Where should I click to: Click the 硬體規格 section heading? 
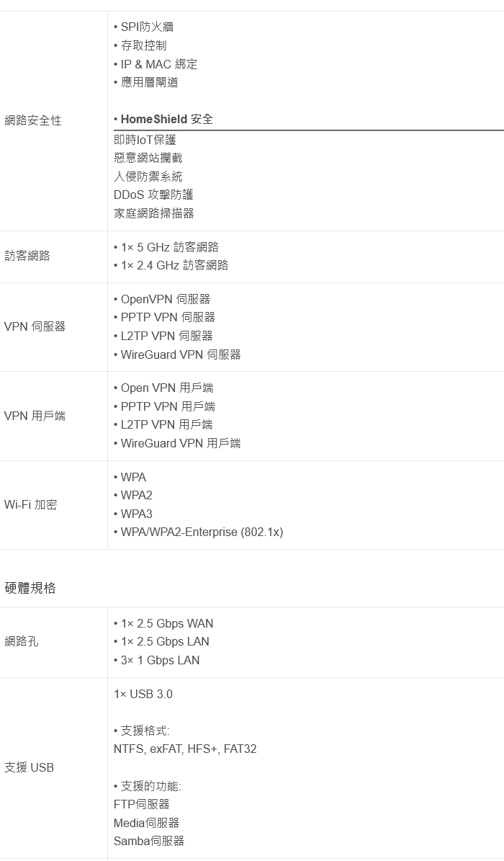pyautogui.click(x=30, y=588)
